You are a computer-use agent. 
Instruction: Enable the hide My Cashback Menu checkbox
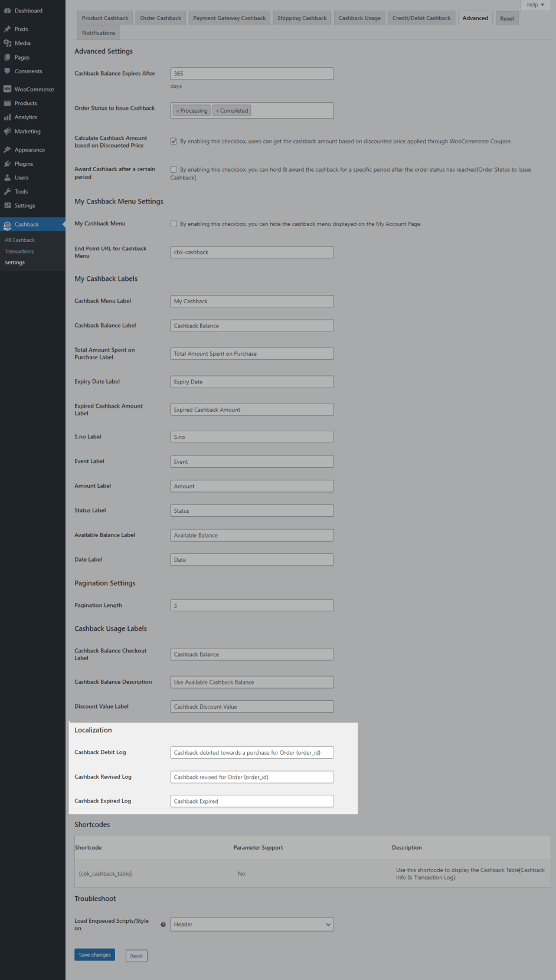(174, 224)
